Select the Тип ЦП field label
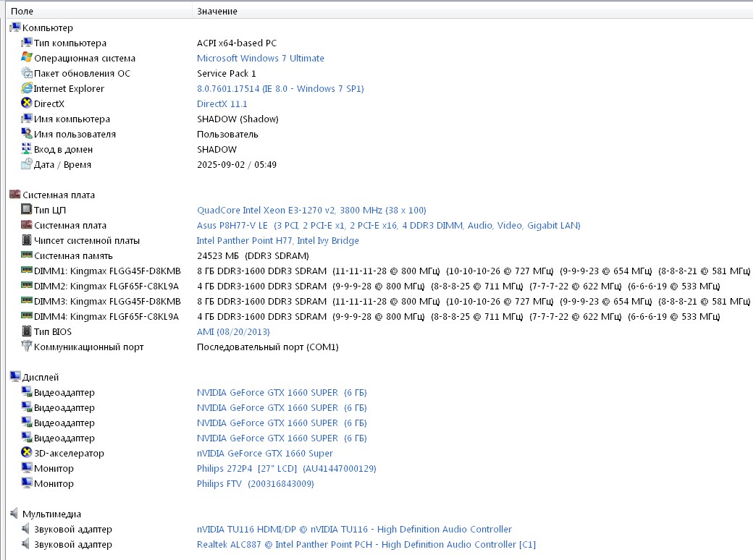753x560 pixels. [x=50, y=210]
